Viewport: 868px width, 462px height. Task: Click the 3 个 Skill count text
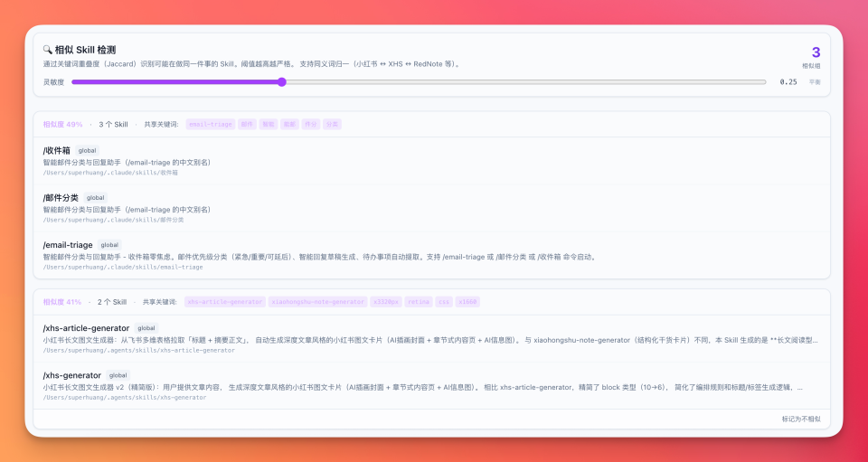114,125
